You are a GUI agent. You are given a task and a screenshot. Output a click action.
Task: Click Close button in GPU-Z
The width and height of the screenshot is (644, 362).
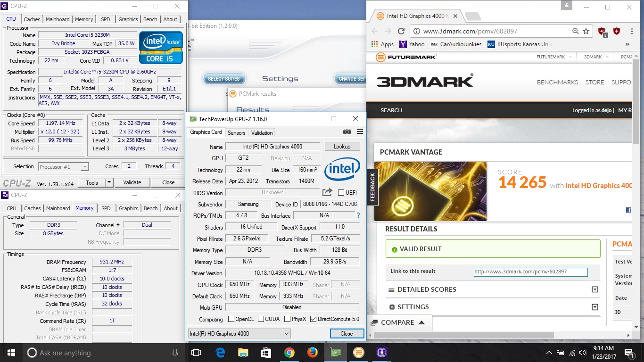(347, 333)
